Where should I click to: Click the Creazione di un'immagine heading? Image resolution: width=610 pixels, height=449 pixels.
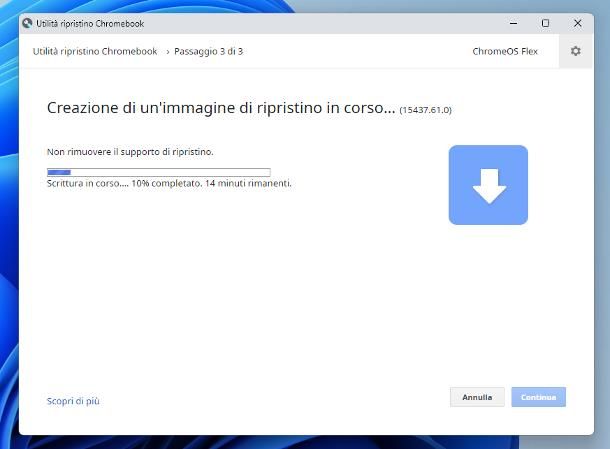click(221, 108)
